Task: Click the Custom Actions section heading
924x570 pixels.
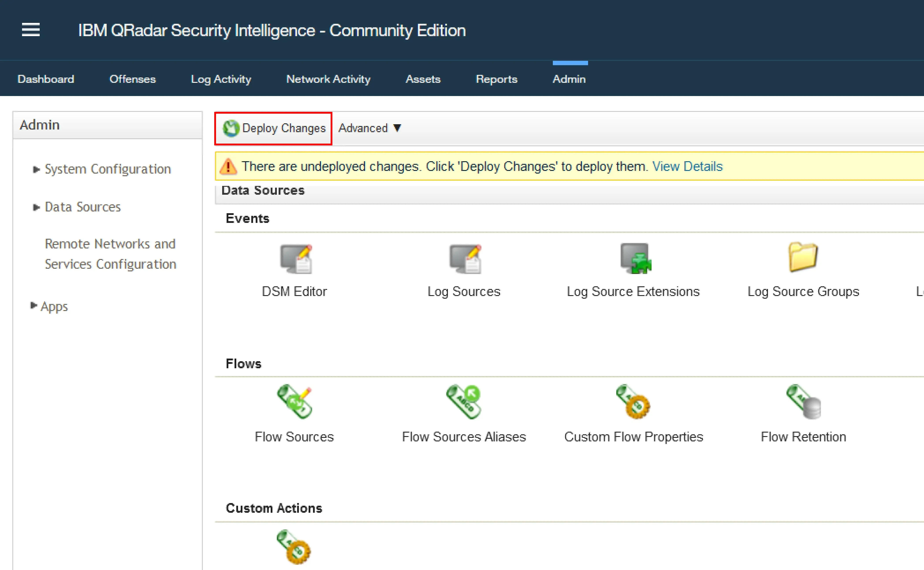Action: 274,508
